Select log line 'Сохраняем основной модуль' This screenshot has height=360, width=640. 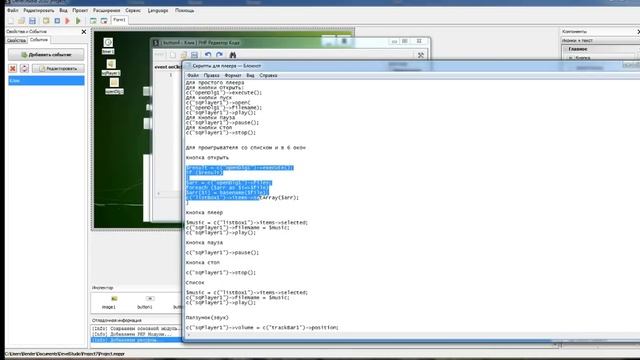click(136, 329)
